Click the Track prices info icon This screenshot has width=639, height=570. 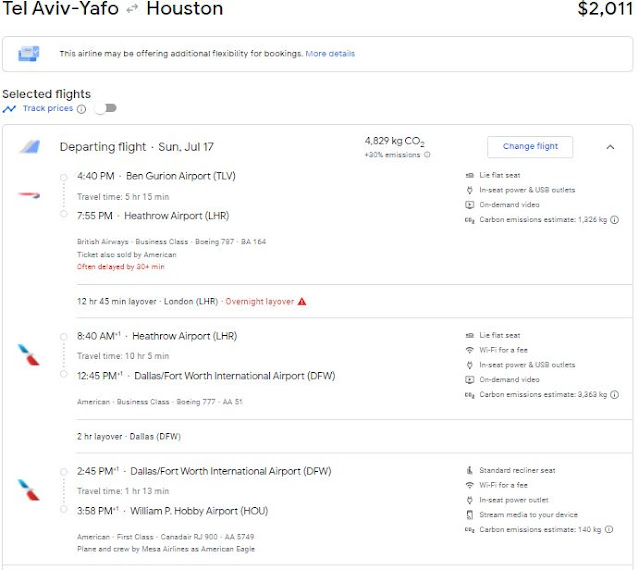click(82, 109)
